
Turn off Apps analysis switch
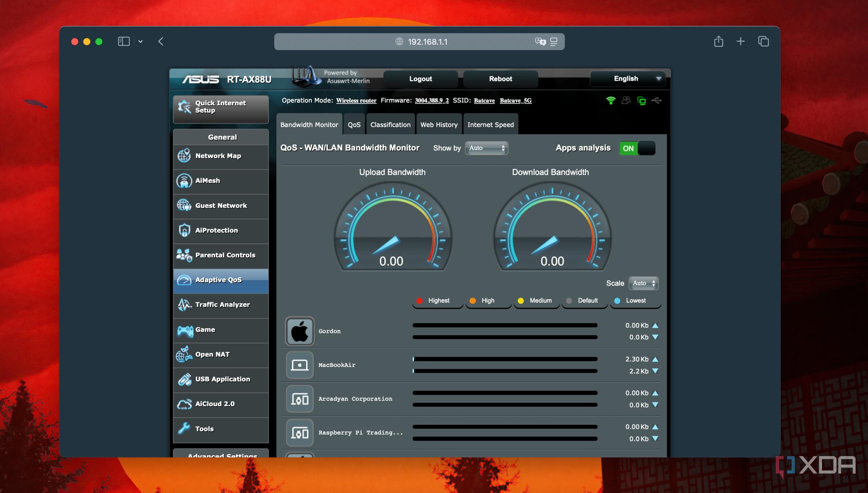pos(637,148)
